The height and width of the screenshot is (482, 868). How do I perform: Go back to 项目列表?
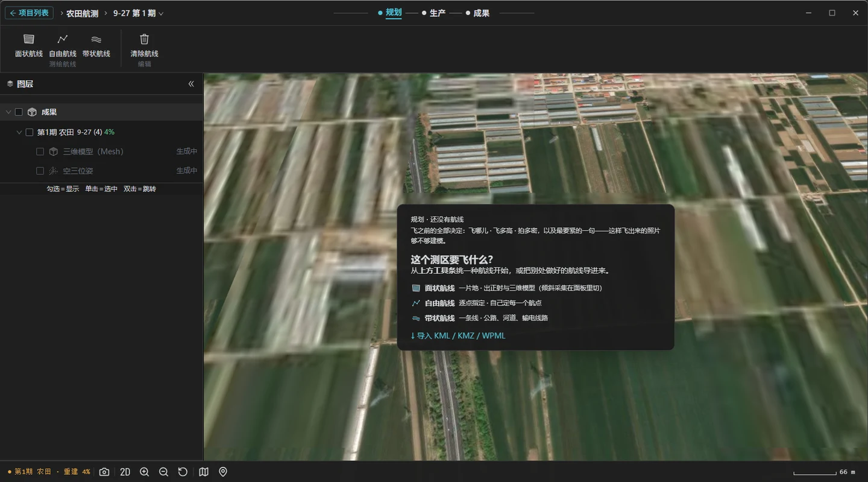click(x=29, y=13)
